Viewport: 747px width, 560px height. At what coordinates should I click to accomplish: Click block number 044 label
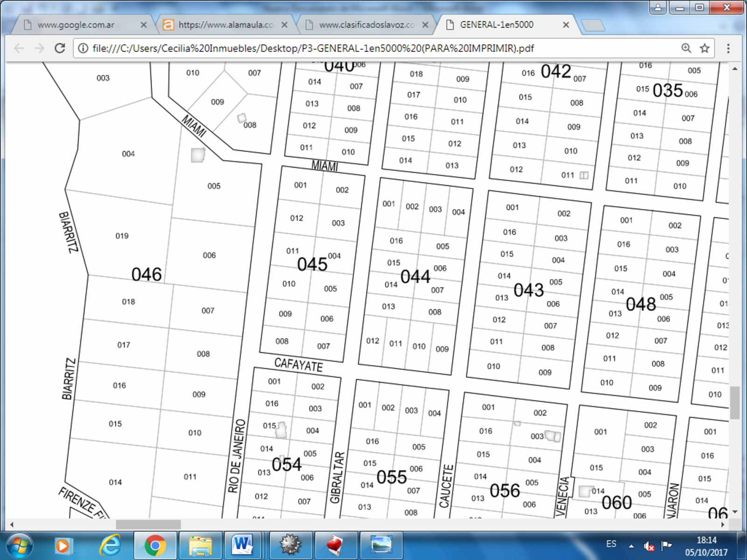coord(415,277)
